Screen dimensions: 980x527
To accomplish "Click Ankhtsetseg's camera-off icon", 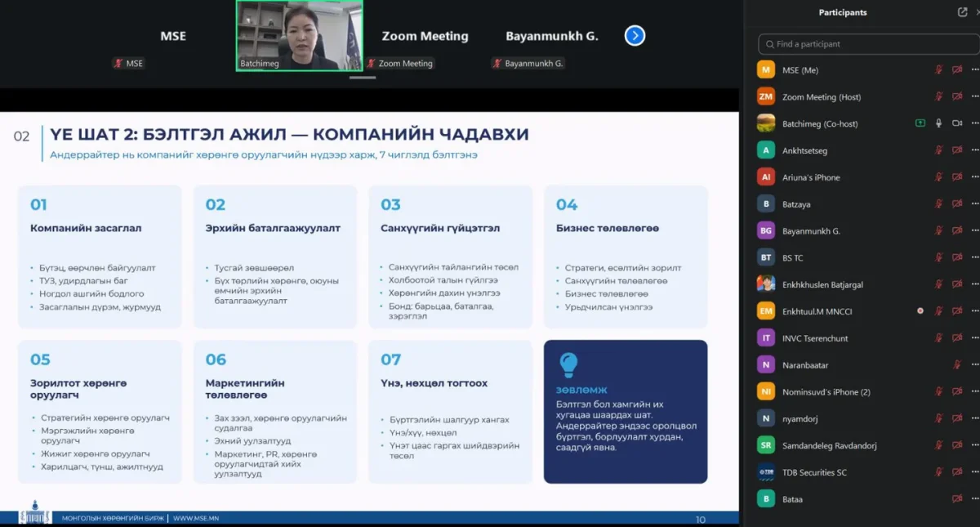I will (957, 150).
